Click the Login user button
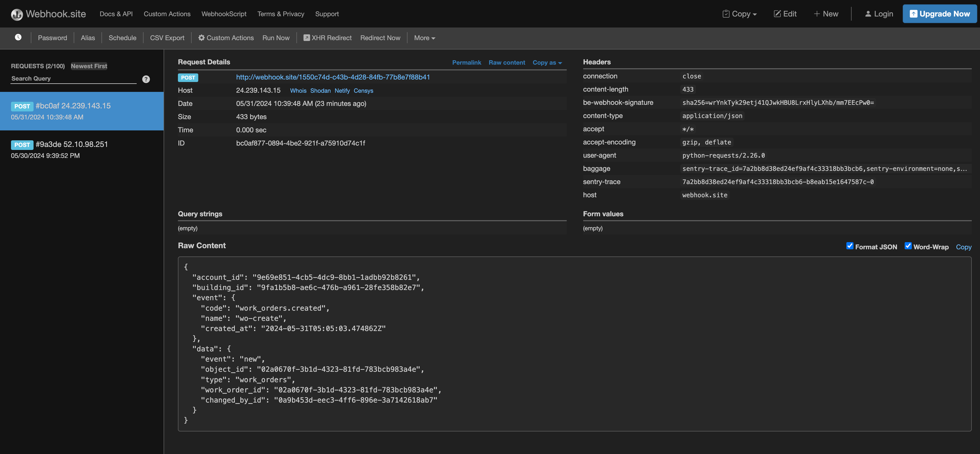This screenshot has width=980, height=454. (x=879, y=14)
